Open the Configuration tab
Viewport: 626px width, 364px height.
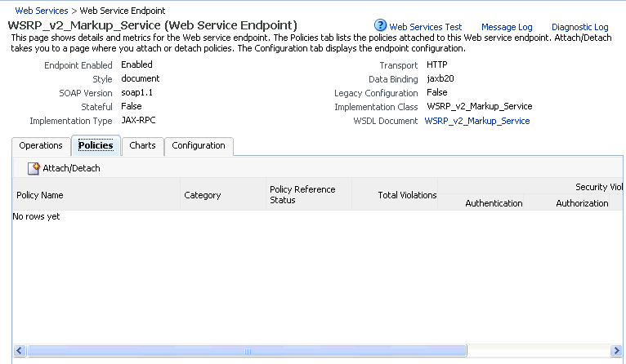point(199,145)
